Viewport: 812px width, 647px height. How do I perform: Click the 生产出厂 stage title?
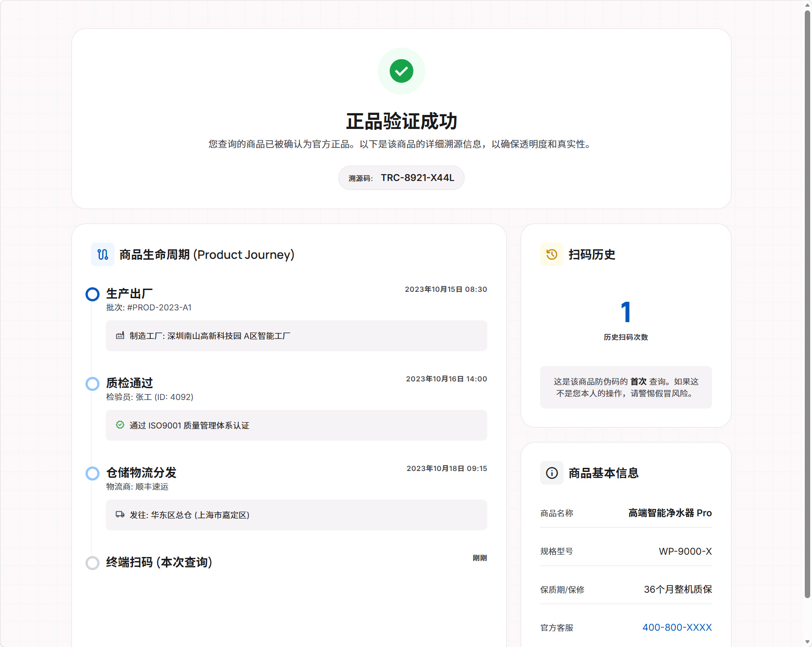pos(129,294)
